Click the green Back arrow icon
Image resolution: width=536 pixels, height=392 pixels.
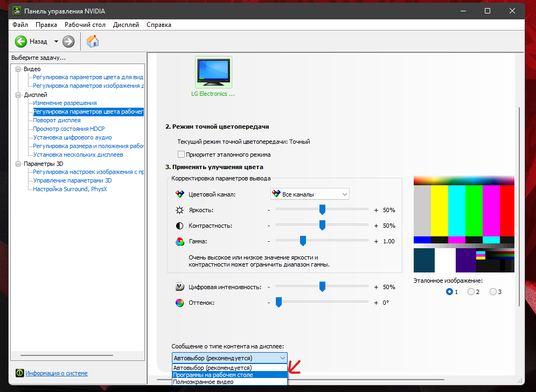[21, 41]
